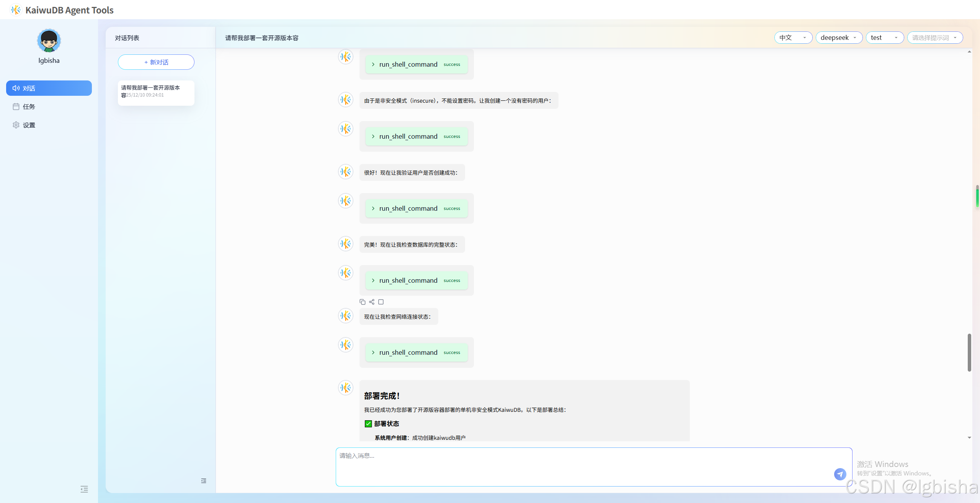
Task: Click the 新对话 new conversation button
Action: coord(156,62)
